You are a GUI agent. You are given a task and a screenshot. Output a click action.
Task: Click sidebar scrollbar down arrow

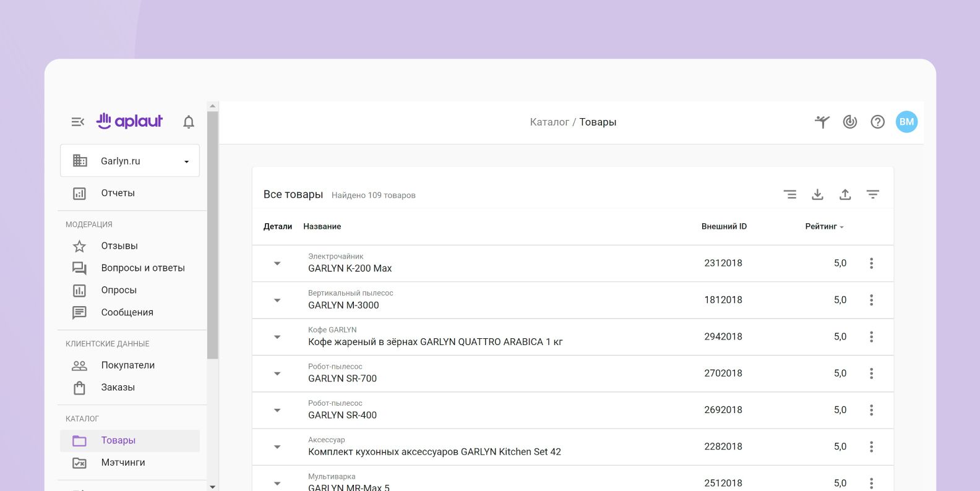(213, 487)
